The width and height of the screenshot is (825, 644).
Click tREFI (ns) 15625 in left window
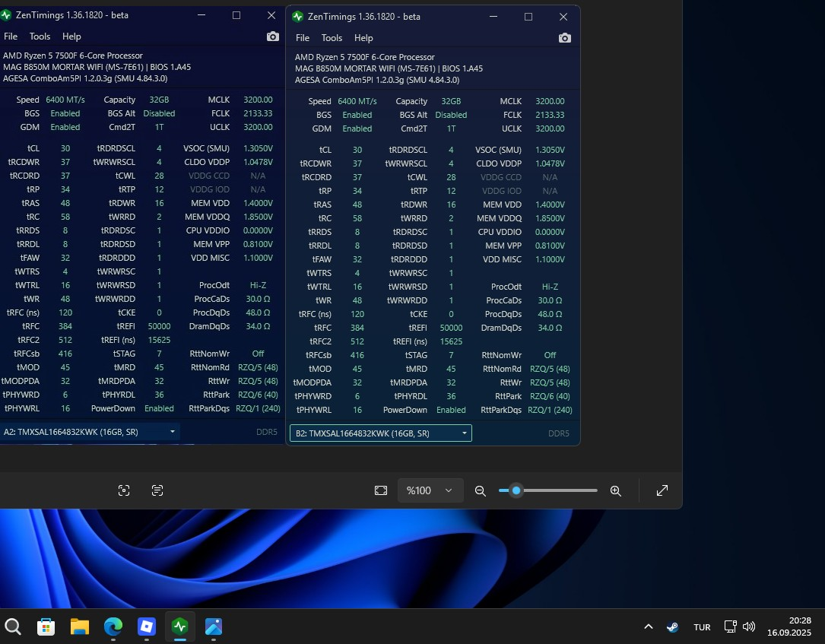click(159, 340)
